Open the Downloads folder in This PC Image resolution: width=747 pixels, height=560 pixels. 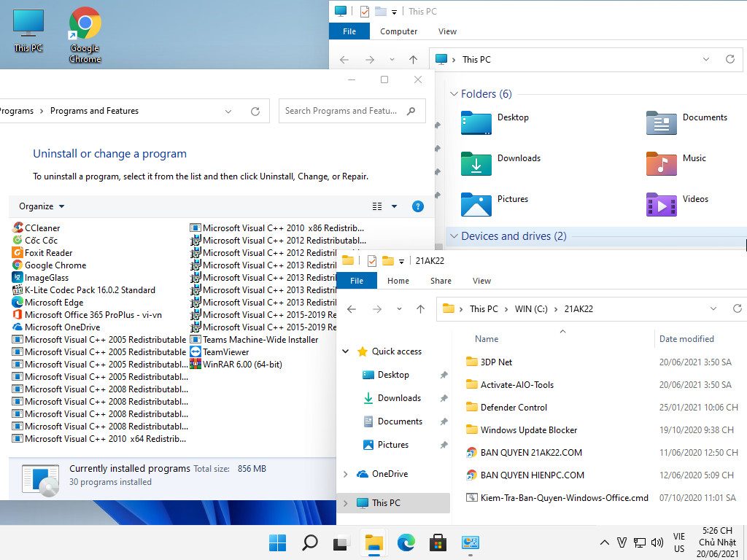[x=501, y=163]
